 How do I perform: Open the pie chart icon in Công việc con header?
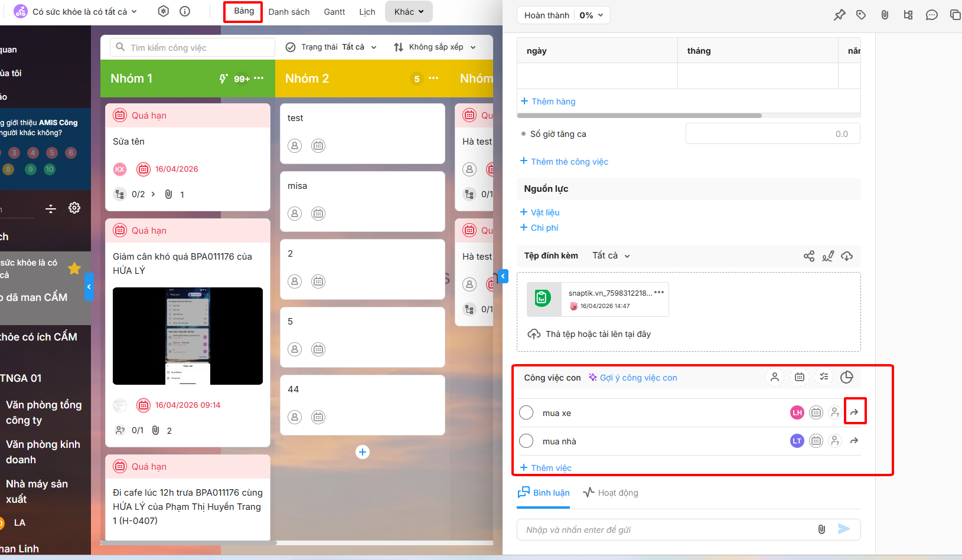(847, 377)
